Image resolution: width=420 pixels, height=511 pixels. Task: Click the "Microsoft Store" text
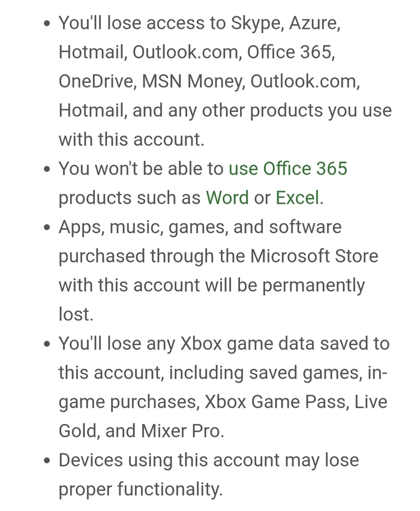(314, 256)
